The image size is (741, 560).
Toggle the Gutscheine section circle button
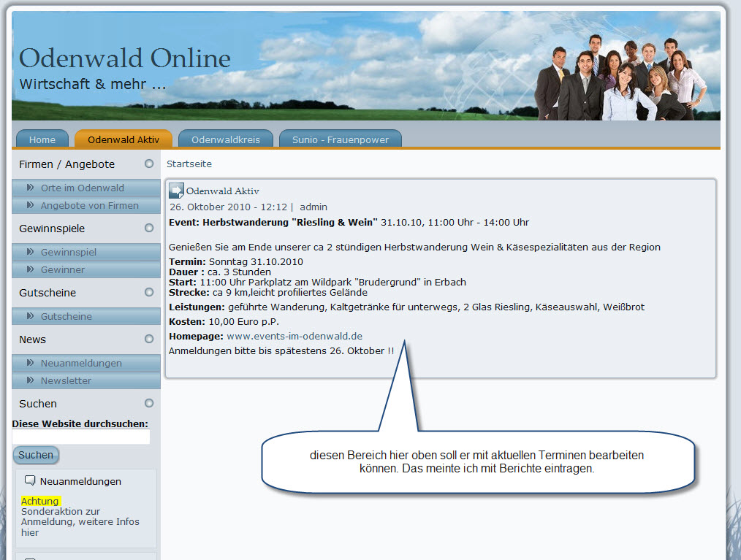pos(149,292)
